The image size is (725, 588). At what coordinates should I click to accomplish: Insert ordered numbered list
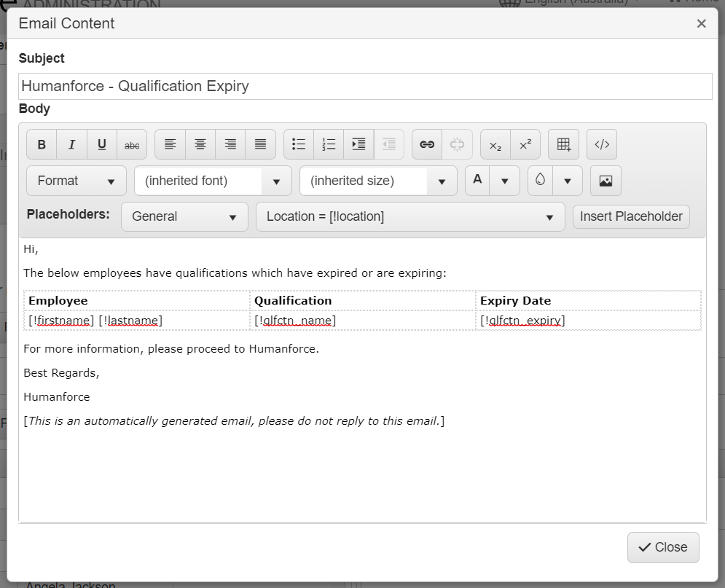[329, 145]
